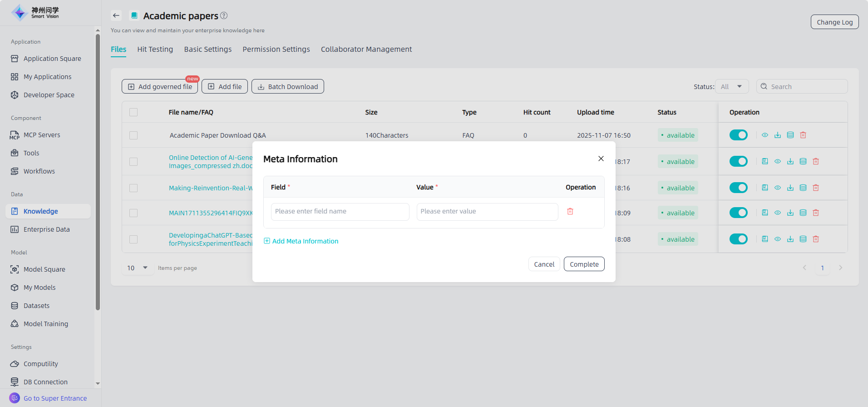Delete the meta information row with trash icon
868x407 pixels.
click(570, 211)
